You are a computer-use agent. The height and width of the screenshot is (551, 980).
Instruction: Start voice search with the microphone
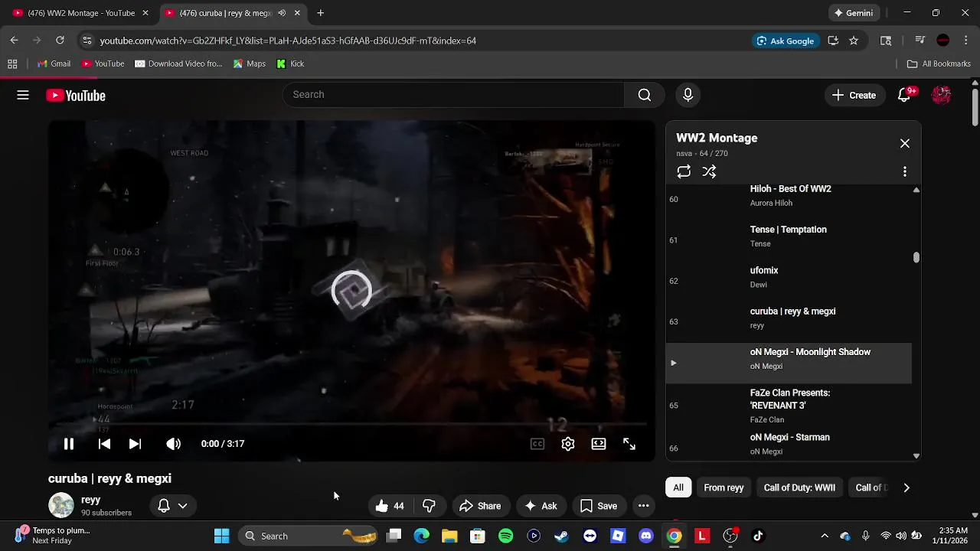[x=688, y=95]
